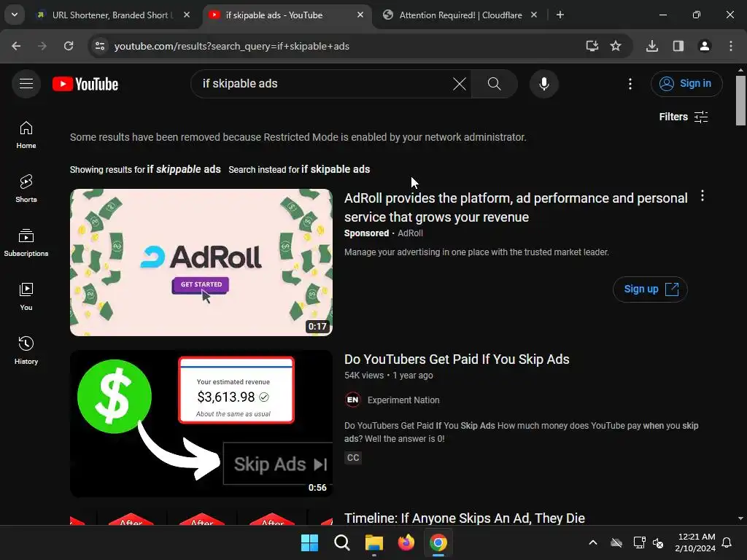Open 'Do YouTubers Get Paid If You Skip Ads' title
Viewport: 747px width, 560px height.
click(457, 359)
